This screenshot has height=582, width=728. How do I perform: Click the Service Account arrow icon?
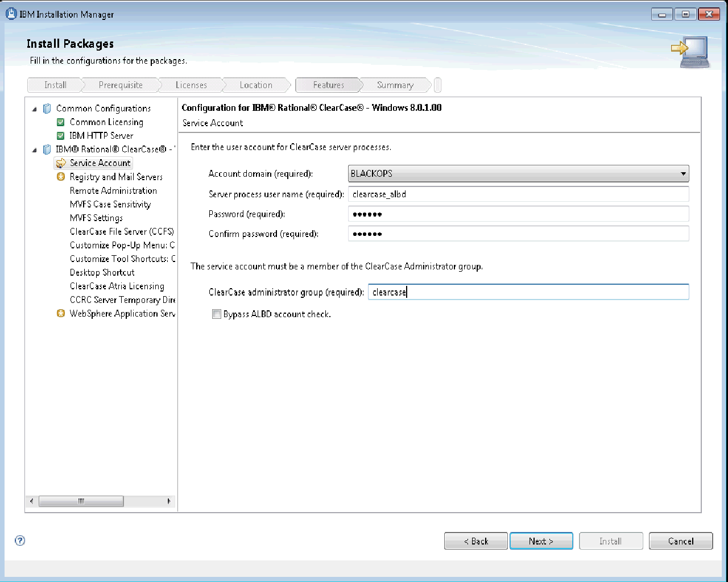[61, 163]
